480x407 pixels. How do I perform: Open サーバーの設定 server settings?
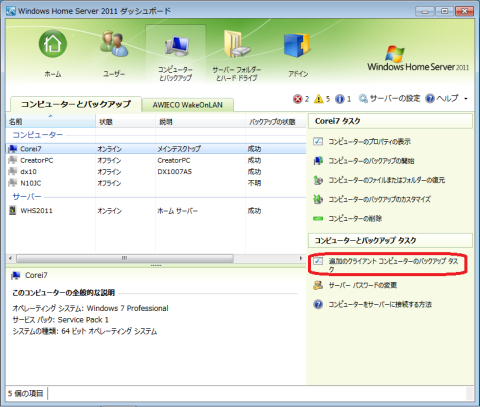click(x=389, y=98)
